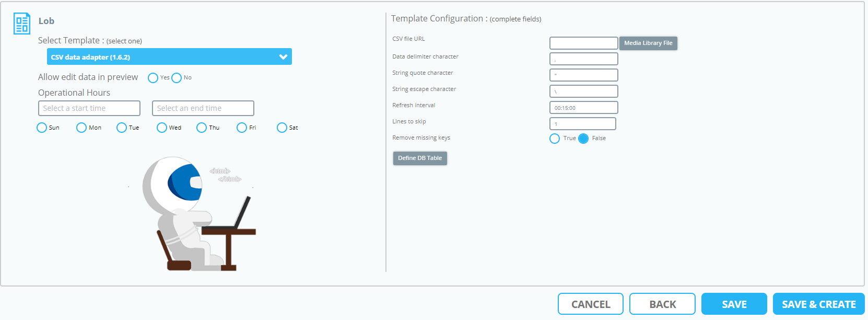Click the CSV file URL input field
This screenshot has height=320, width=868.
pyautogui.click(x=583, y=43)
